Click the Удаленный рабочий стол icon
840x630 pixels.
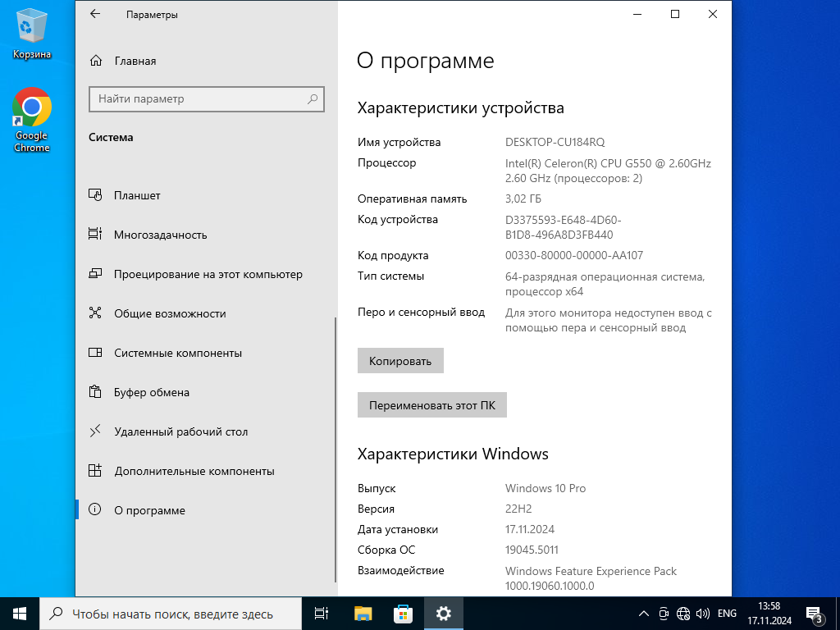[x=95, y=431]
